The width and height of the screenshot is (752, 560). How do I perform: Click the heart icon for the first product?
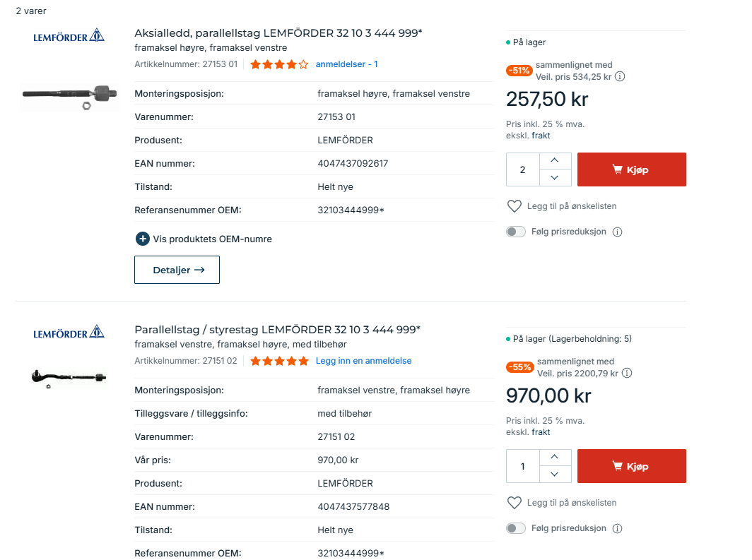(515, 206)
